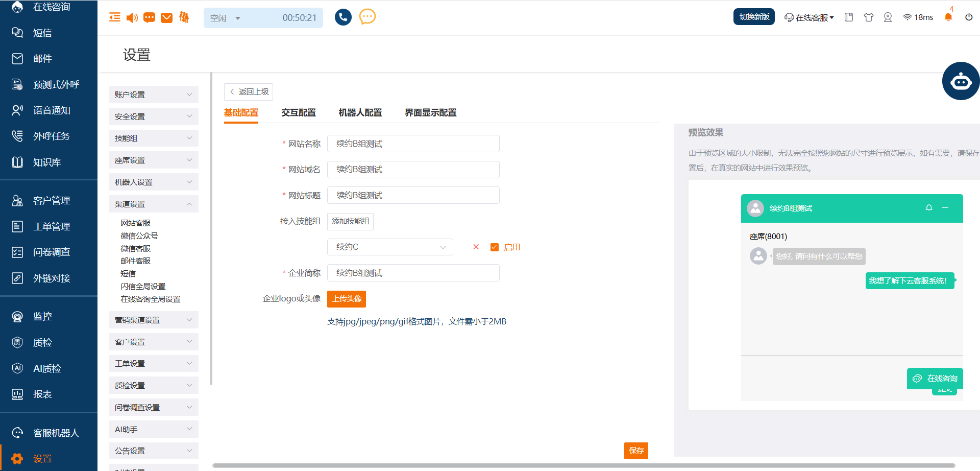Screen dimensions: 980x471
Task: Open the 续约C skill group dropdown
Action: click(390, 247)
